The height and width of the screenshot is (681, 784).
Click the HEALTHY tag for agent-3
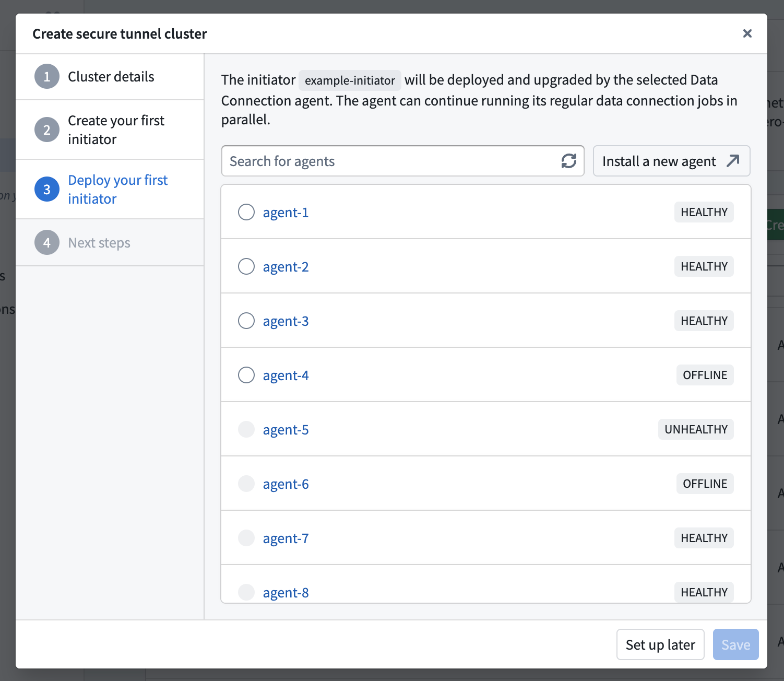[x=704, y=321]
